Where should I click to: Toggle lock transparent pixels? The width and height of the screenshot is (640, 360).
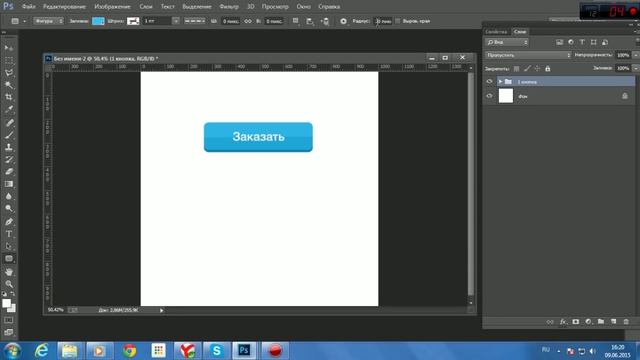coord(516,69)
